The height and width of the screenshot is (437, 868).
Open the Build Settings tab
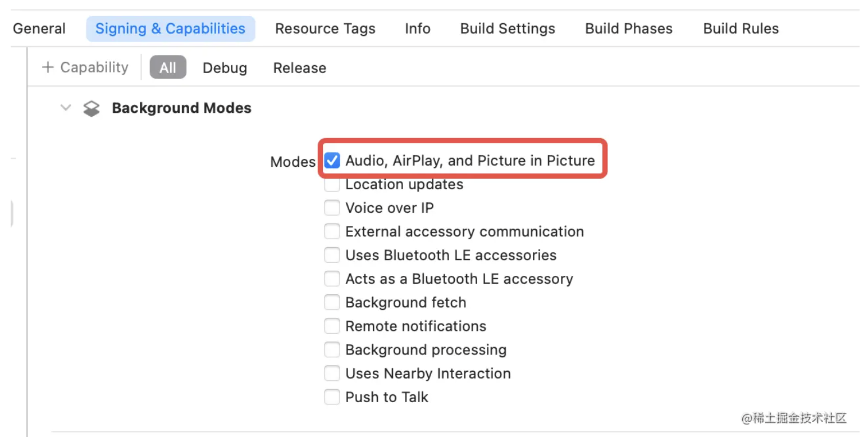(x=508, y=29)
